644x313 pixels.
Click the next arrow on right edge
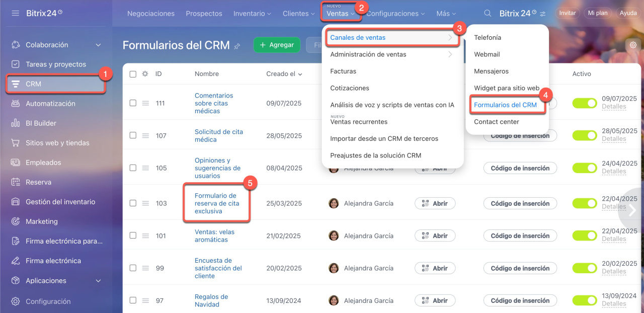tap(632, 210)
